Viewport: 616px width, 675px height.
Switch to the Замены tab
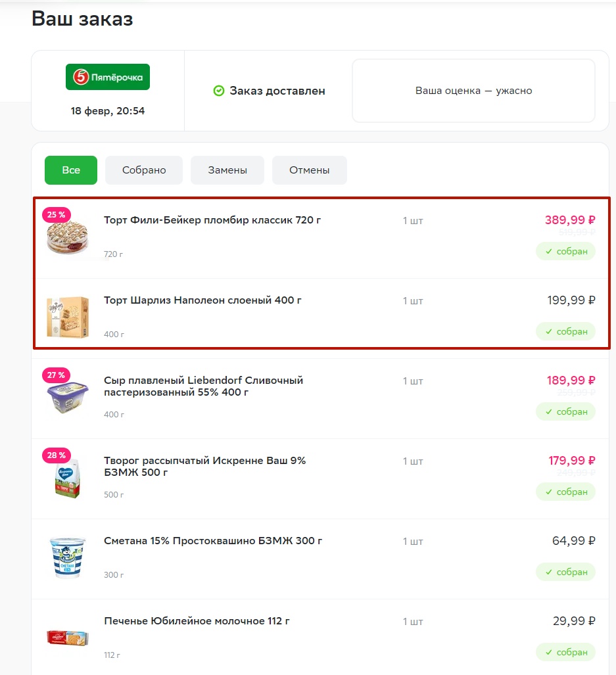click(x=227, y=170)
